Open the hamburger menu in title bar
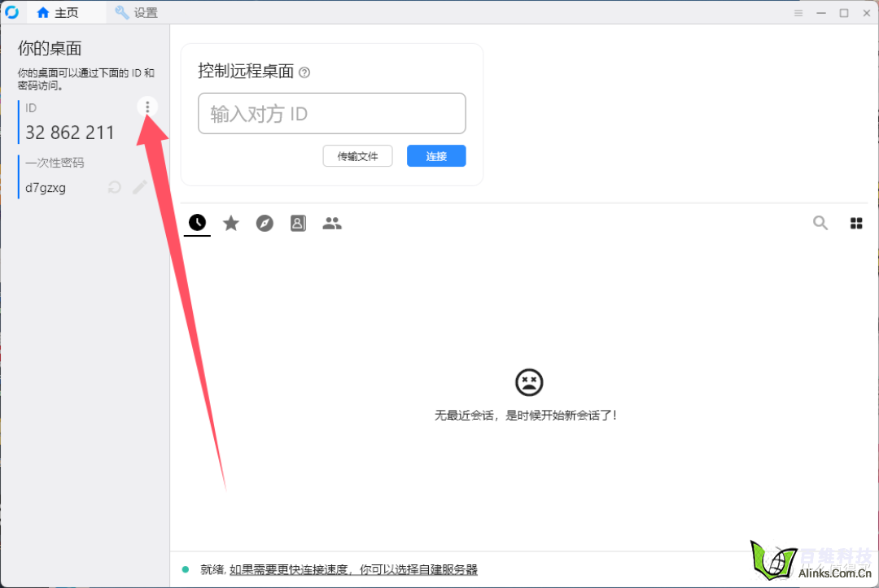 [798, 12]
